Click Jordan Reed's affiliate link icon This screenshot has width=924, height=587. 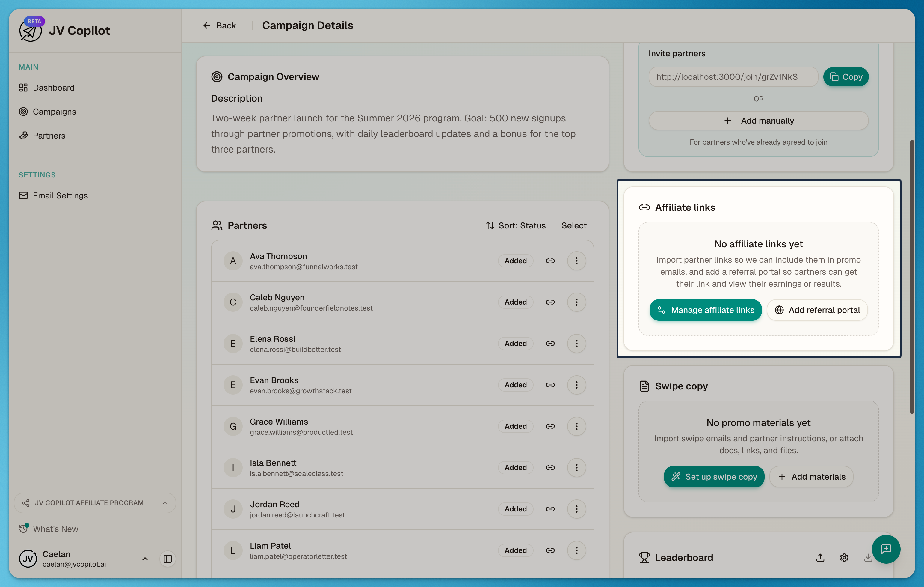pos(550,509)
